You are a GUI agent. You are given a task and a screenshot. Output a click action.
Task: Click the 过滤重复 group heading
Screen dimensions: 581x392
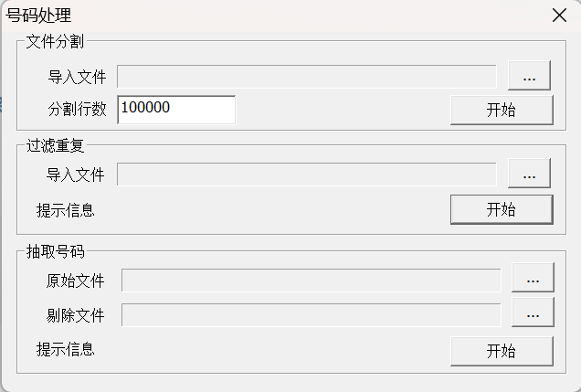[56, 144]
